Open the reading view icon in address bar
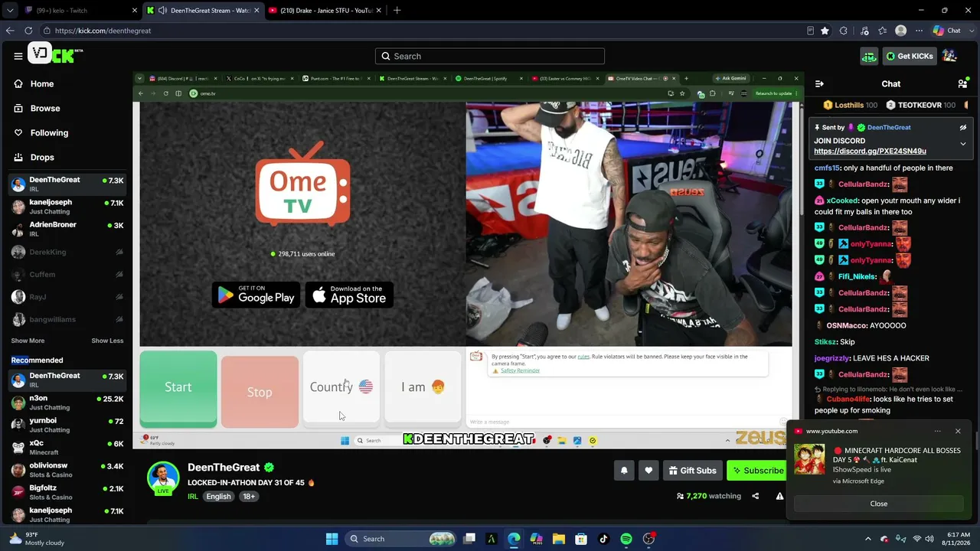This screenshot has height=551, width=980. click(x=810, y=31)
